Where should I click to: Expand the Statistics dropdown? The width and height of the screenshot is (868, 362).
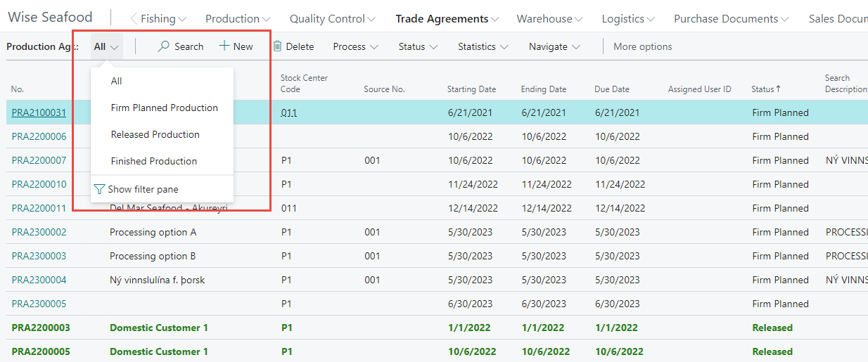(x=483, y=46)
